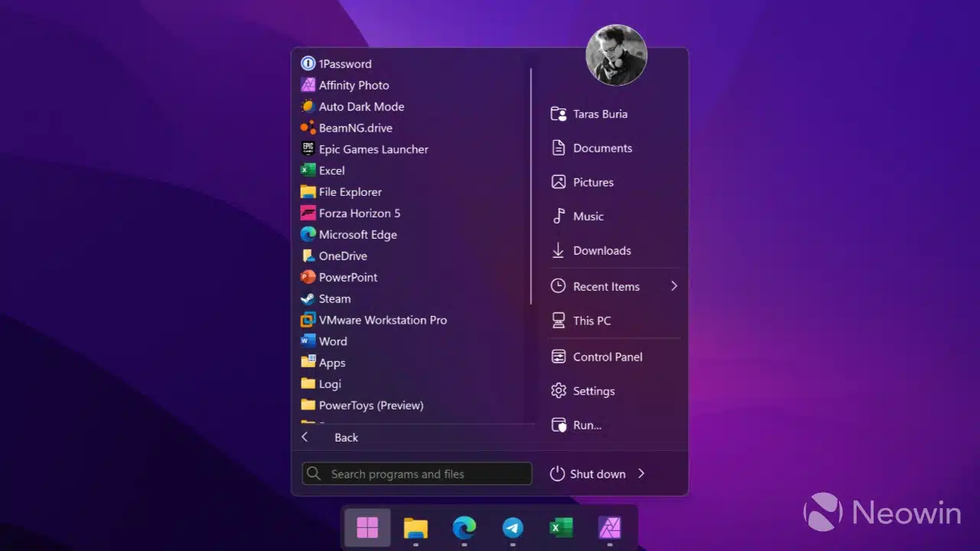The width and height of the screenshot is (980, 551).
Task: Click the programs list scrollbar
Action: point(531,187)
